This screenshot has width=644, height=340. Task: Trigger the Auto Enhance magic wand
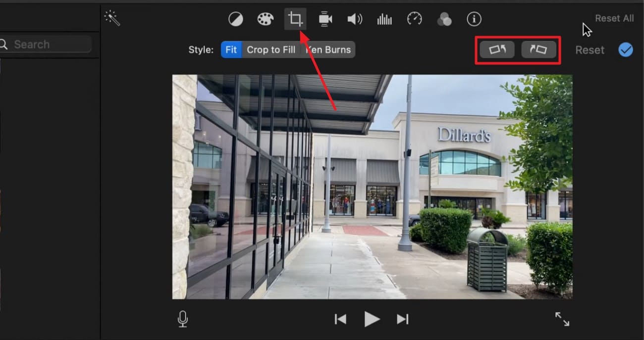coord(112,18)
